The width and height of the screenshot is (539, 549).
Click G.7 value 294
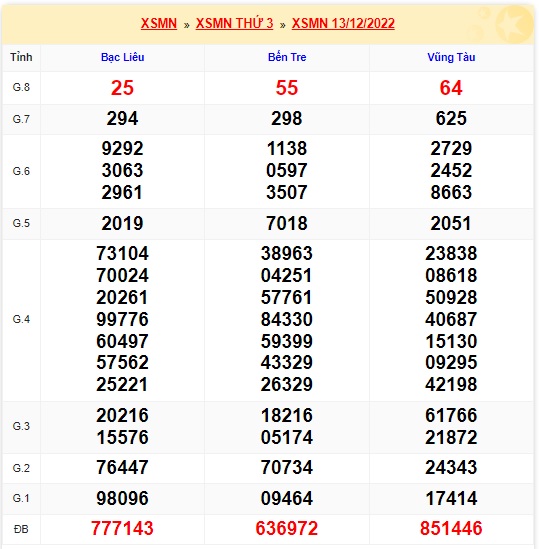(123, 118)
